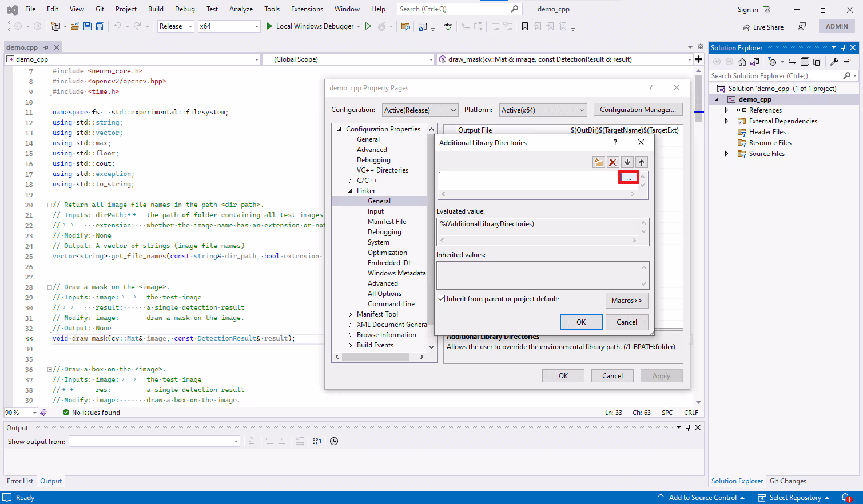Save demo.cpp with the single disk icon
The image size is (863, 504).
coord(88,26)
